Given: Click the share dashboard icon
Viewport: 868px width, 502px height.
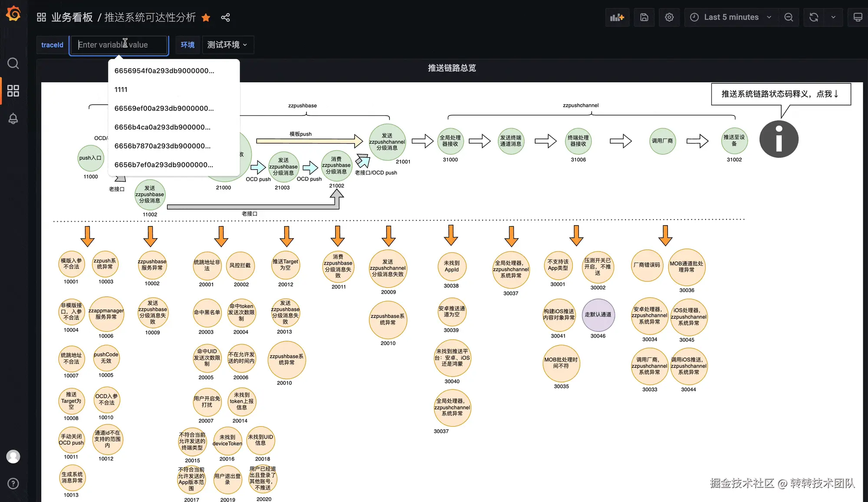Looking at the screenshot, I should coord(225,17).
